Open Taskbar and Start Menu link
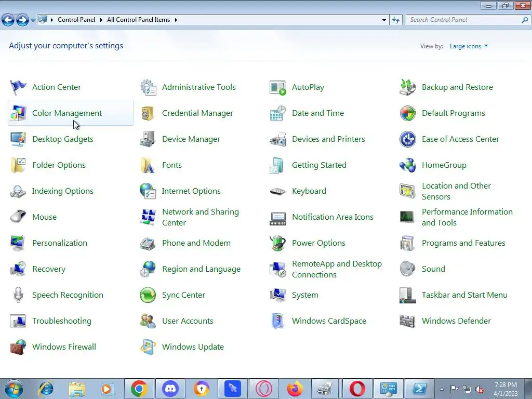532x399 pixels. 464,295
